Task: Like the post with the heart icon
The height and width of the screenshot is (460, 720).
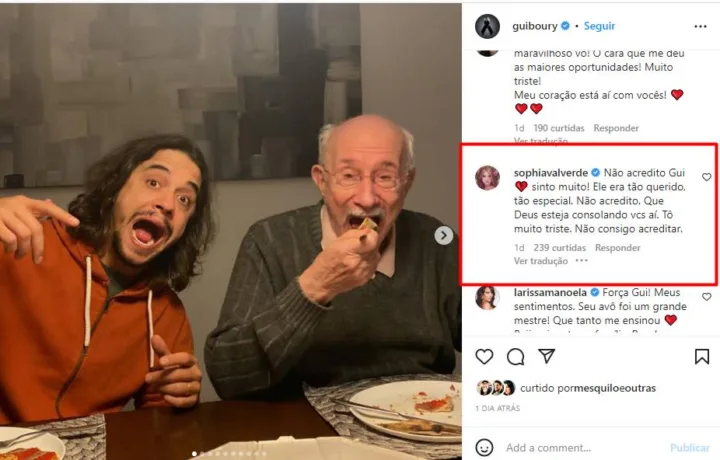Action: point(484,357)
